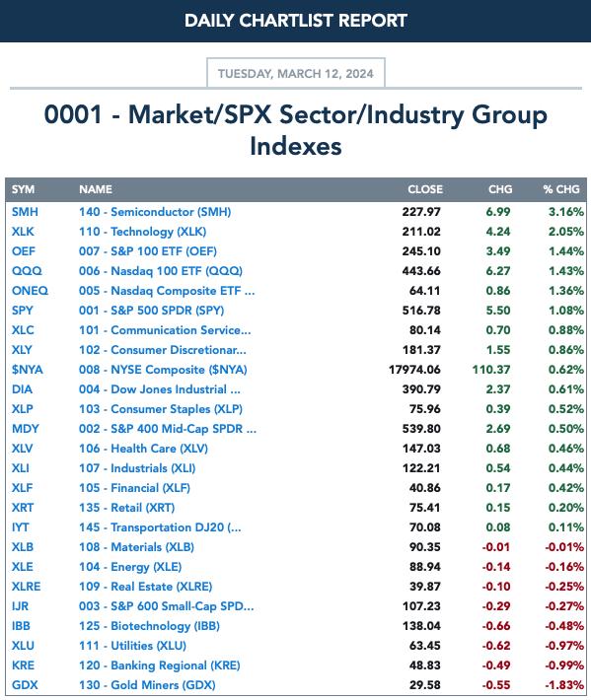Select 103 - Consumer Staples (XLP)
The height and width of the screenshot is (700, 591).
tap(161, 409)
